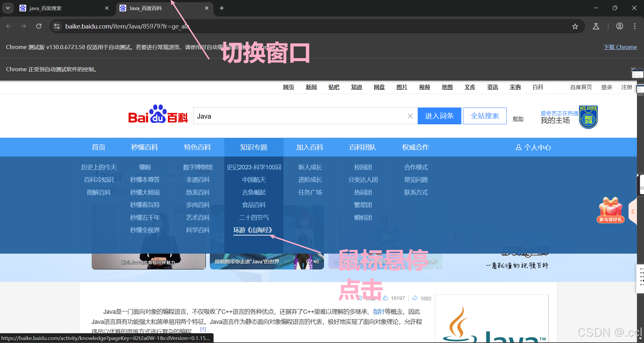Click 中国航天 submenu entry
This screenshot has height=343, width=644.
click(254, 180)
